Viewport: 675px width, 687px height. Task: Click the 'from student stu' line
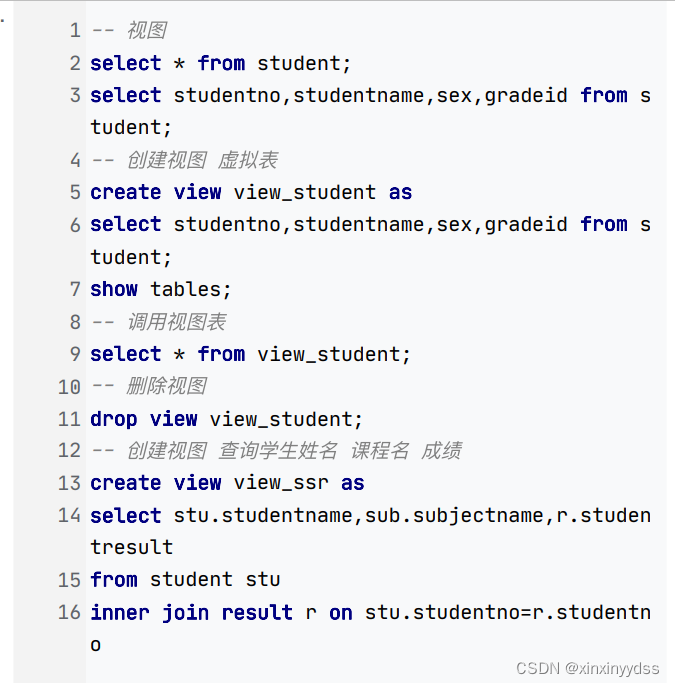tap(185, 580)
